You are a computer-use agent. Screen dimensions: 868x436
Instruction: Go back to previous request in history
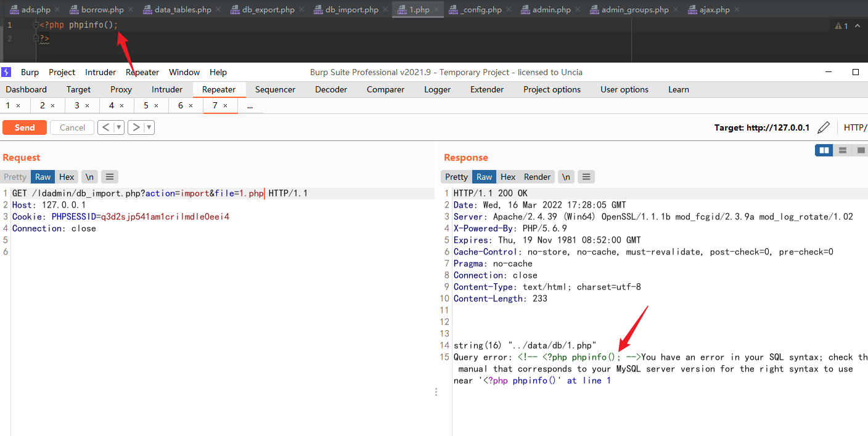click(x=105, y=127)
